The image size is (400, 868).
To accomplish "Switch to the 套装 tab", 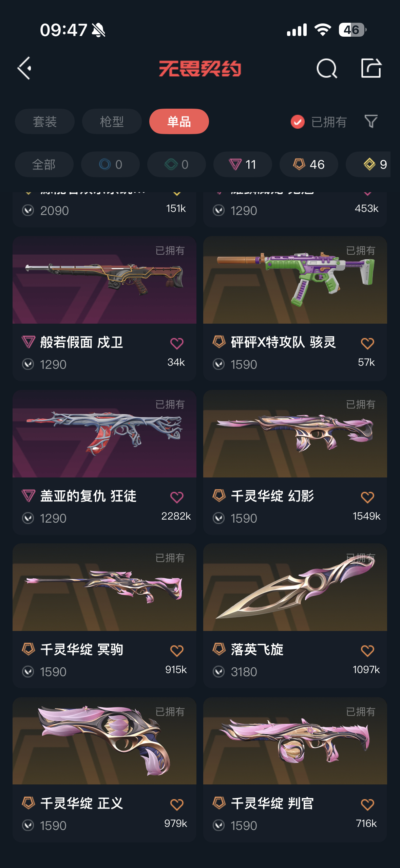I will coord(45,121).
